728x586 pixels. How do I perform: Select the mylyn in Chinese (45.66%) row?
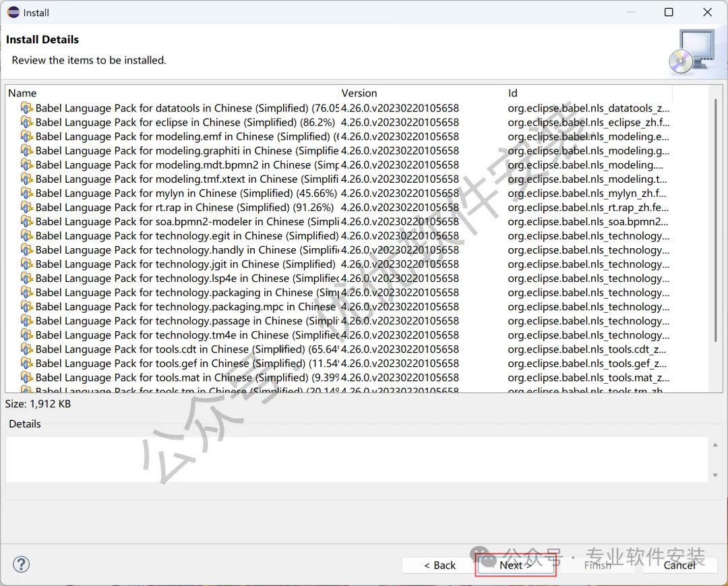186,193
